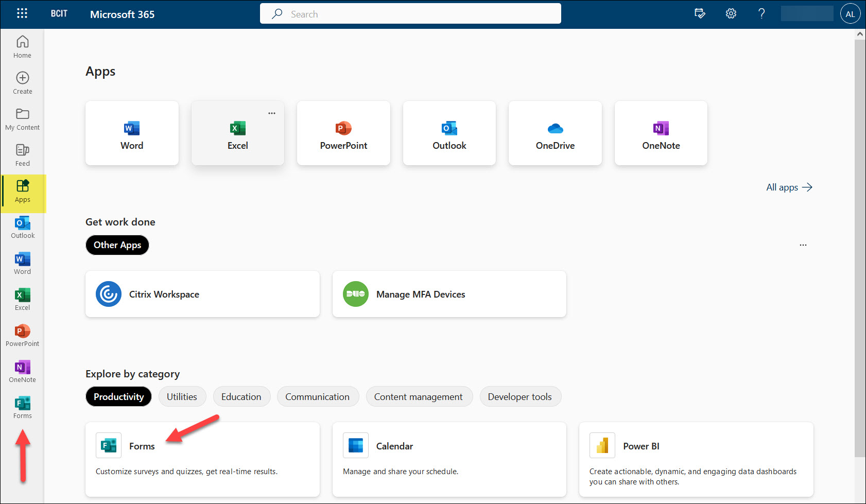
Task: Select the Other Apps filter pill
Action: (x=117, y=245)
